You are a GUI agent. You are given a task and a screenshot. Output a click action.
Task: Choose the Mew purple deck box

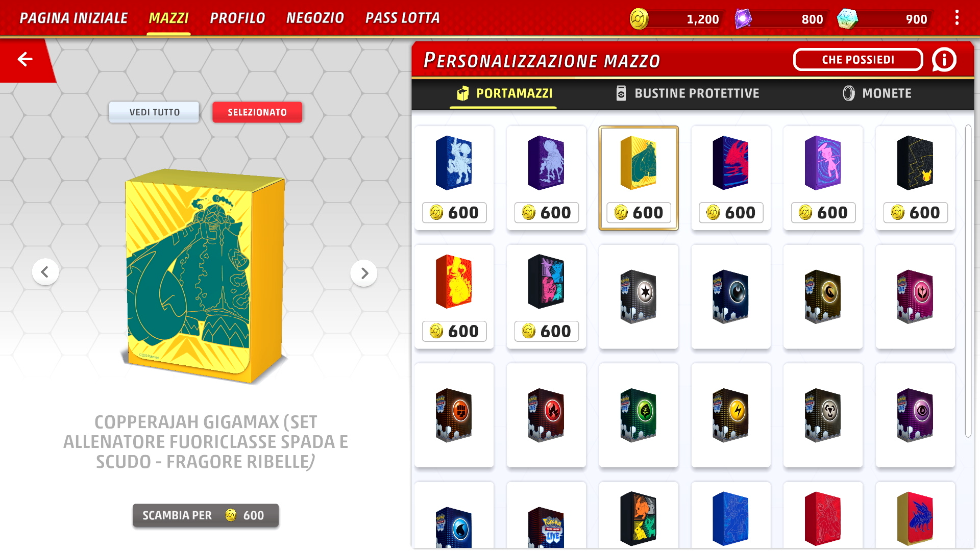(823, 178)
